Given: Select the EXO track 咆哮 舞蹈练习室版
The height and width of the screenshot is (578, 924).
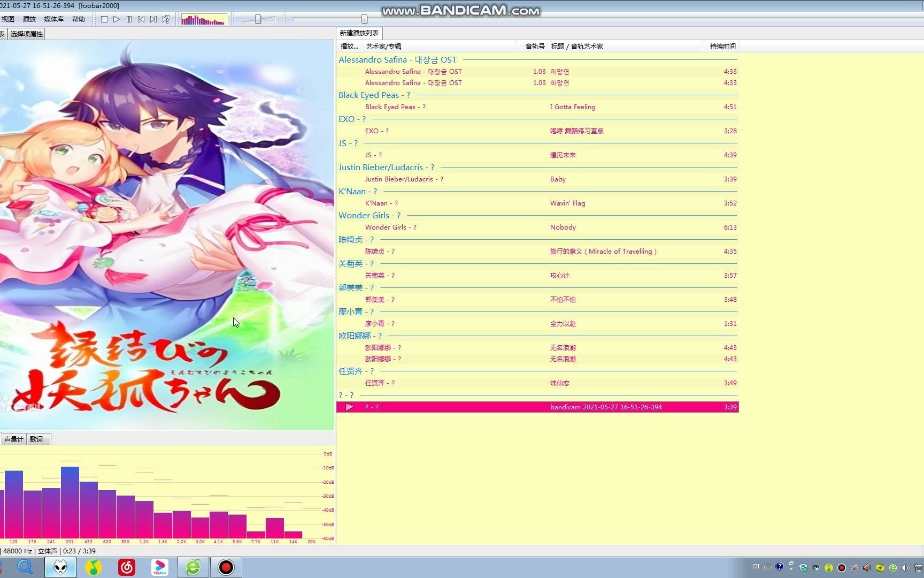Looking at the screenshot, I should pyautogui.click(x=537, y=131).
